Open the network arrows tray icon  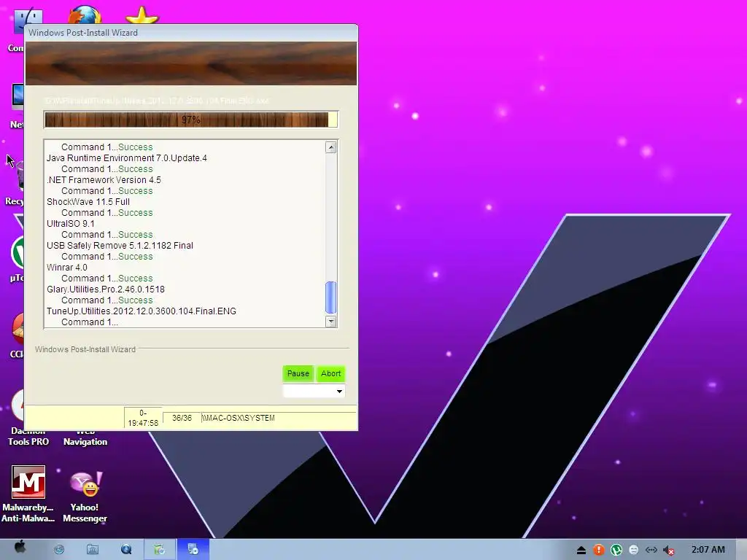651,550
